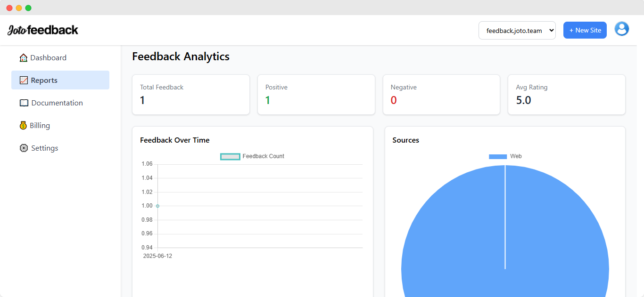This screenshot has width=644, height=297.
Task: Click the 0.98 y-axis label
Action: tap(147, 220)
